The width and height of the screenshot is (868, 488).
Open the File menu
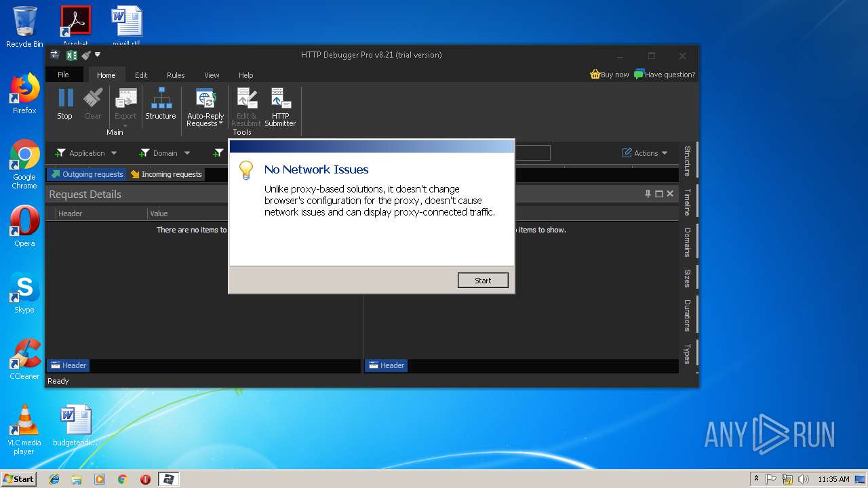(x=63, y=75)
